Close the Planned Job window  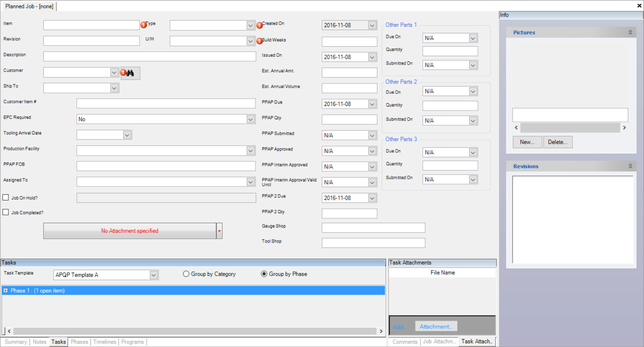pyautogui.click(x=639, y=5)
